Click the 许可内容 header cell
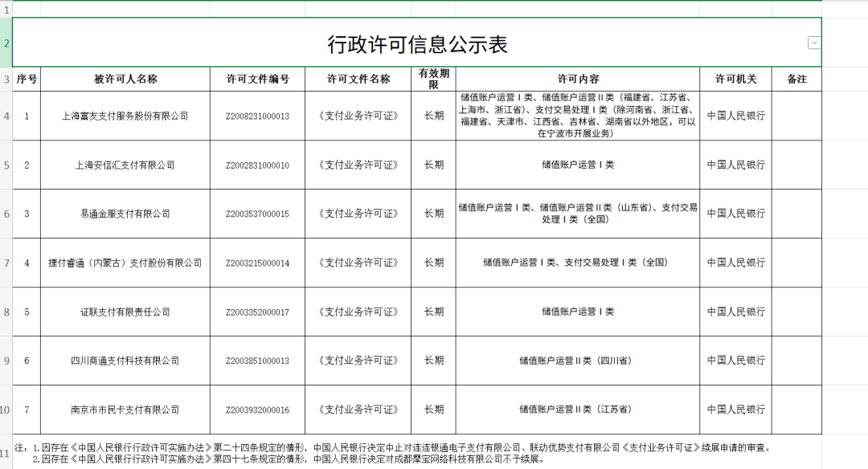The width and height of the screenshot is (868, 469). (578, 79)
